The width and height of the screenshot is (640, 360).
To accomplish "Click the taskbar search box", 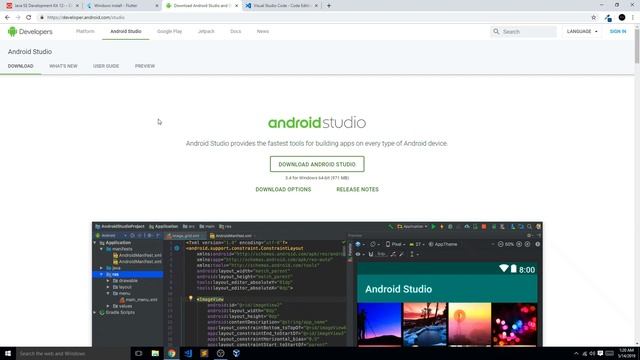I will pos(73,353).
